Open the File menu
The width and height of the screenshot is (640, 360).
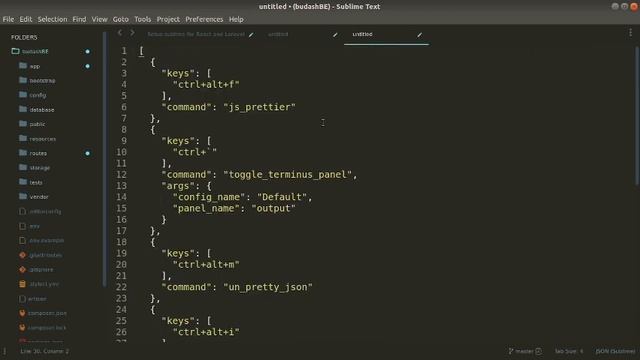click(x=8, y=19)
